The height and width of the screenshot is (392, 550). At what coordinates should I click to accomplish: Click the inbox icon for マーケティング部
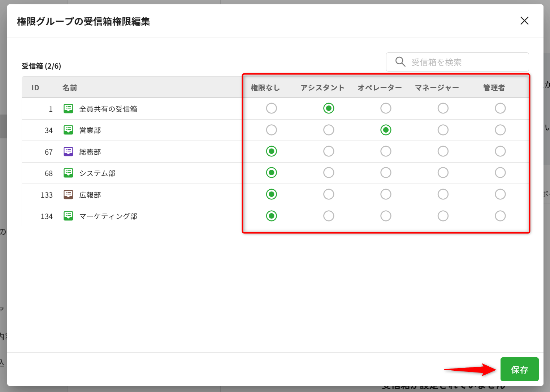[x=68, y=216]
